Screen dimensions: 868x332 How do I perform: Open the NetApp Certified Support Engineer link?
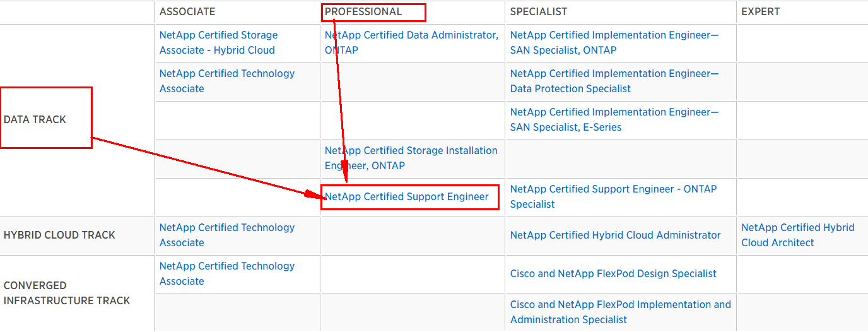pyautogui.click(x=407, y=197)
